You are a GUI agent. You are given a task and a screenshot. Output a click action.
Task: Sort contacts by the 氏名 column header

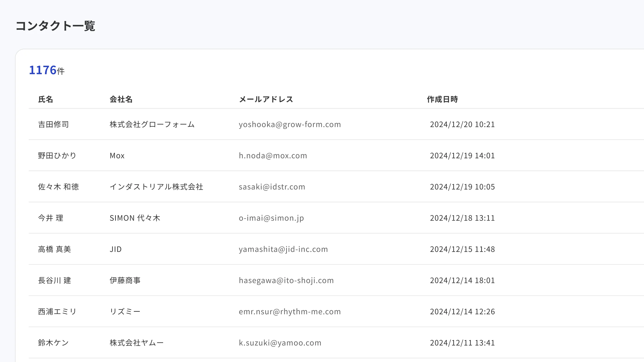tap(45, 99)
